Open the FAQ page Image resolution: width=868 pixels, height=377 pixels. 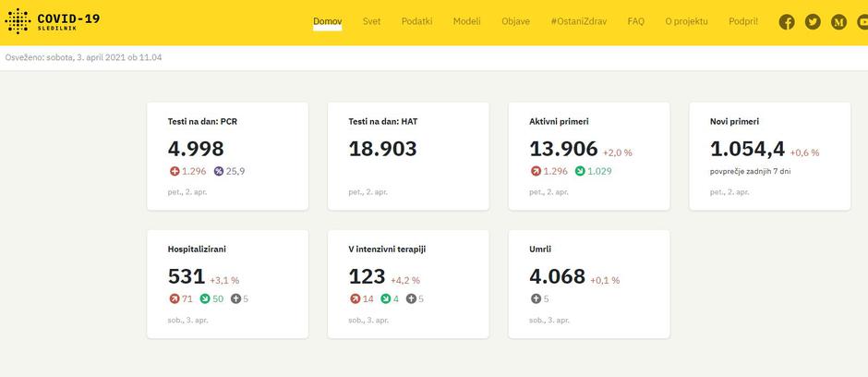click(x=635, y=21)
